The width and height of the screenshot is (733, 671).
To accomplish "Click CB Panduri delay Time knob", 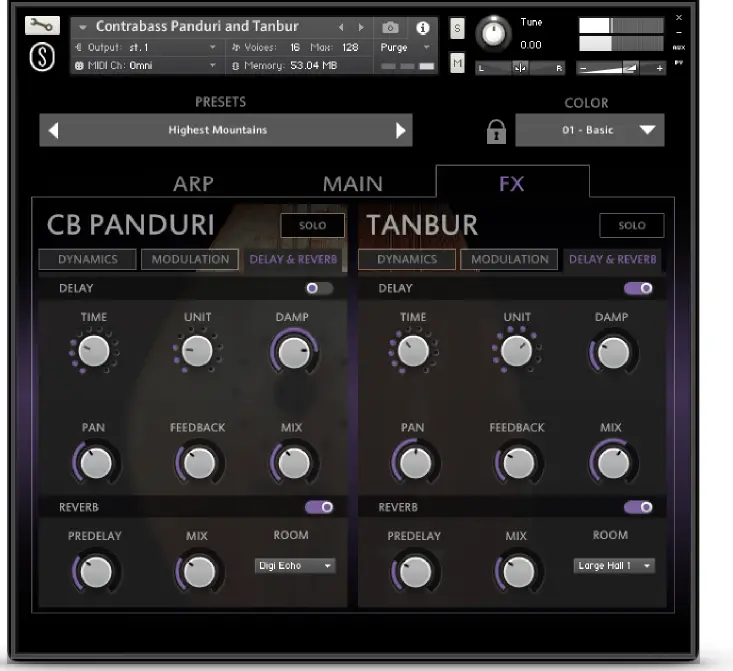I will coord(93,351).
